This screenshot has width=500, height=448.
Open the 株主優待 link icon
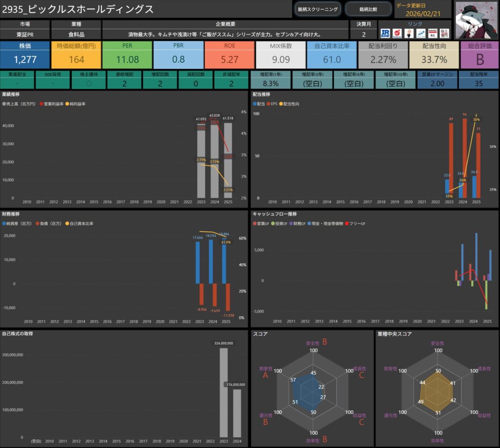pos(444,33)
